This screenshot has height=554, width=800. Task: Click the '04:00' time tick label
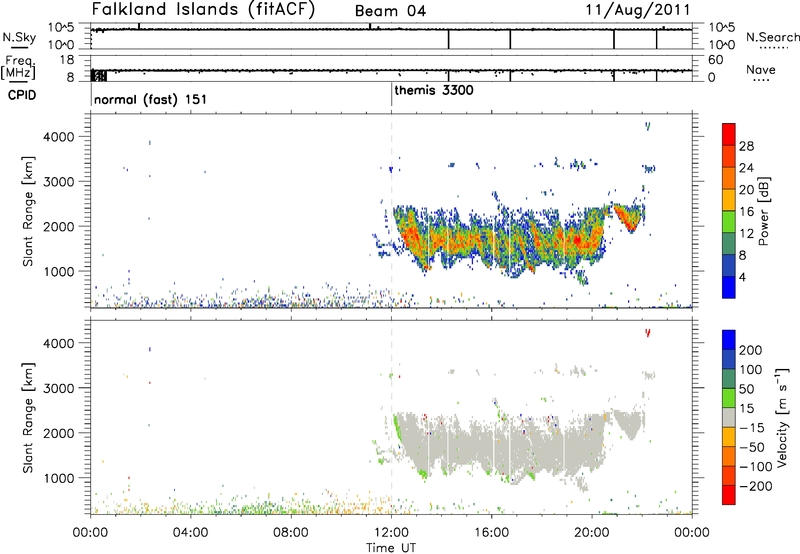click(191, 532)
